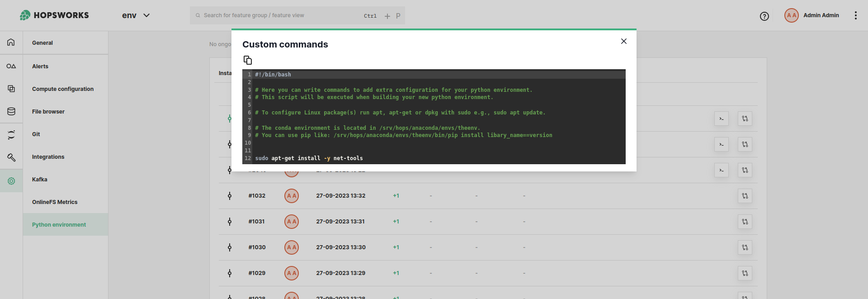Open the Admin Admin avatar menu
868x299 pixels.
791,15
